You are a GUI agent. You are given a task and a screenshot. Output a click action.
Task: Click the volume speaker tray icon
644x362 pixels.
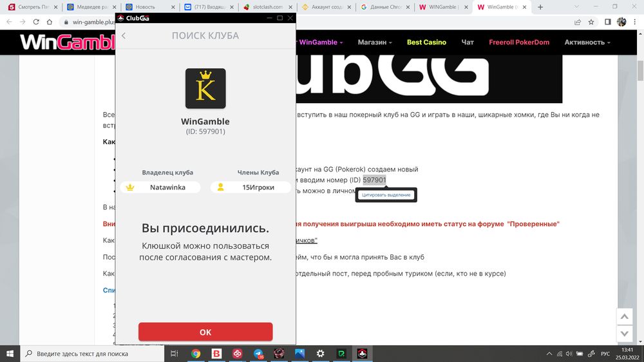tap(569, 354)
